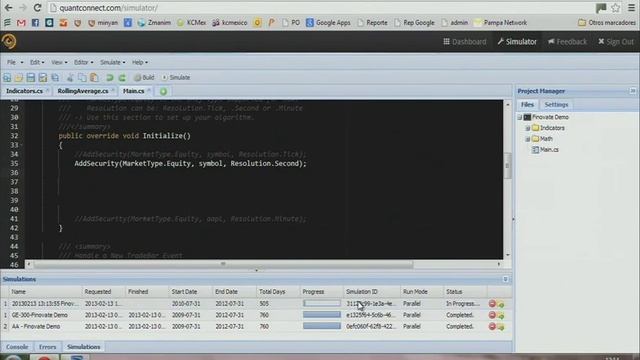Viewport: 640px width, 360px height.
Task: Delete the AA - Finovate Demo simulation via red icon
Action: tap(492, 327)
